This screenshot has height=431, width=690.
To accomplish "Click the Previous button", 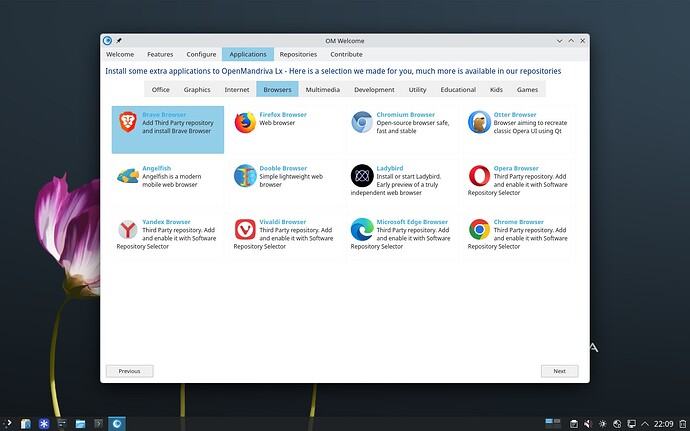I will pyautogui.click(x=129, y=371).
